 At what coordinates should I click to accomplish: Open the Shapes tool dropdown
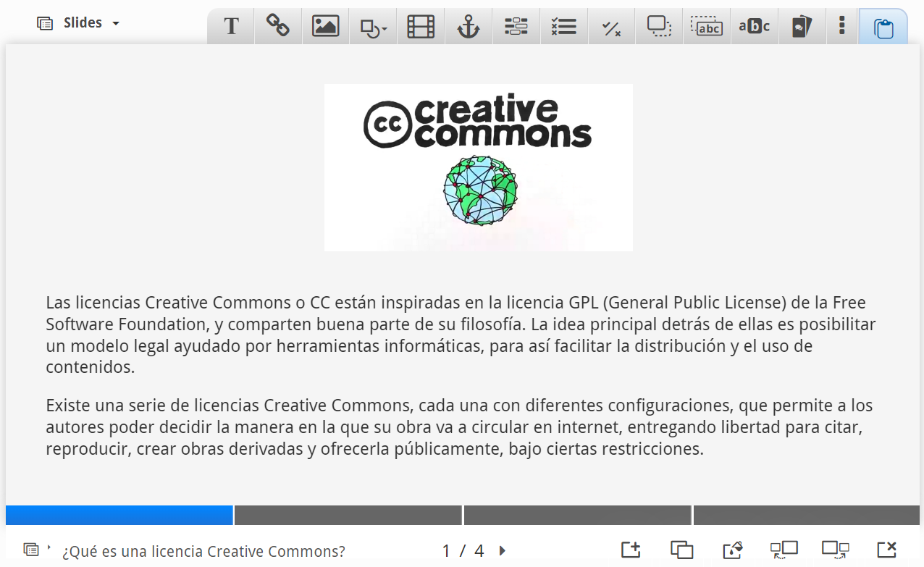coord(373,27)
